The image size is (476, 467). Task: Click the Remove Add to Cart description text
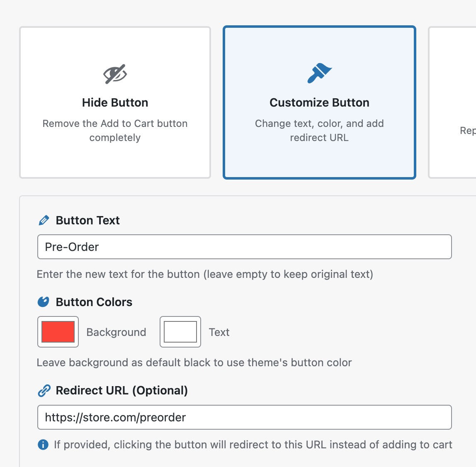point(115,130)
